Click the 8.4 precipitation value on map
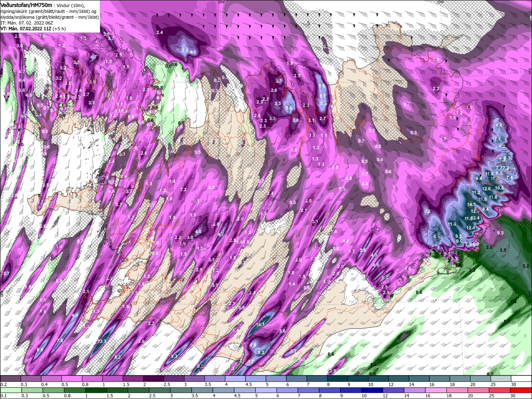Screen dimensions: 532x399 485,209
